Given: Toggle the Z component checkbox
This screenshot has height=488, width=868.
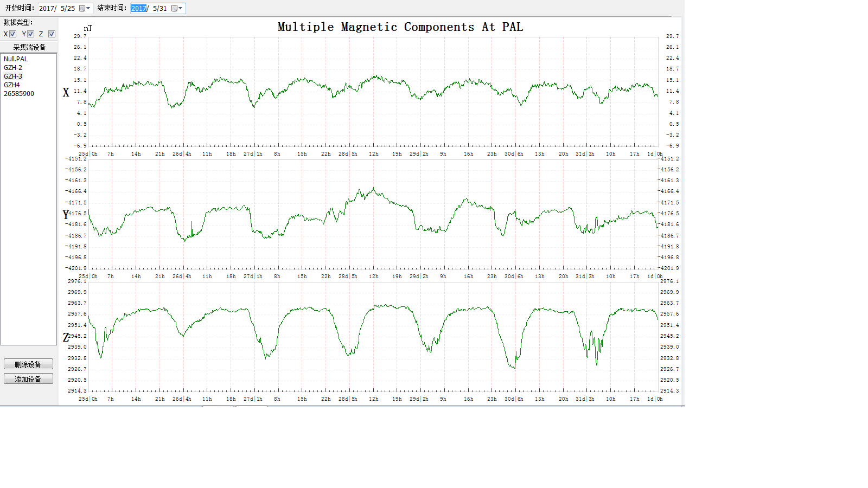Looking at the screenshot, I should pos(52,34).
